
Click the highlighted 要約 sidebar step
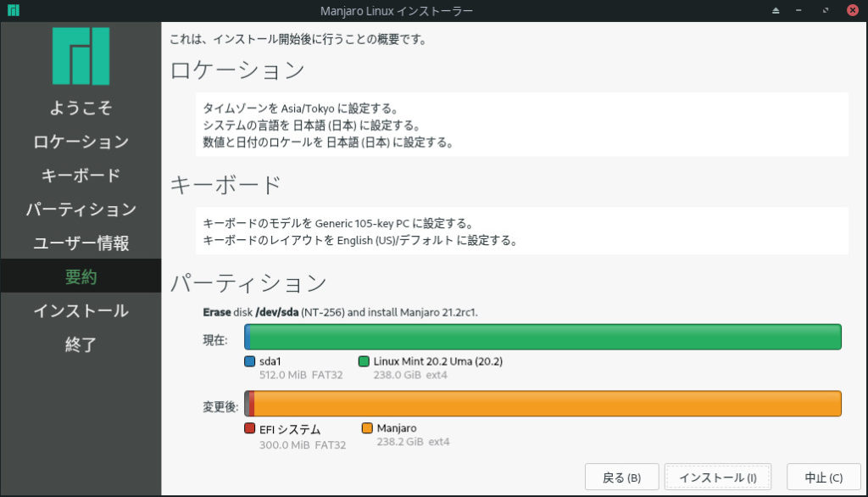(x=81, y=276)
